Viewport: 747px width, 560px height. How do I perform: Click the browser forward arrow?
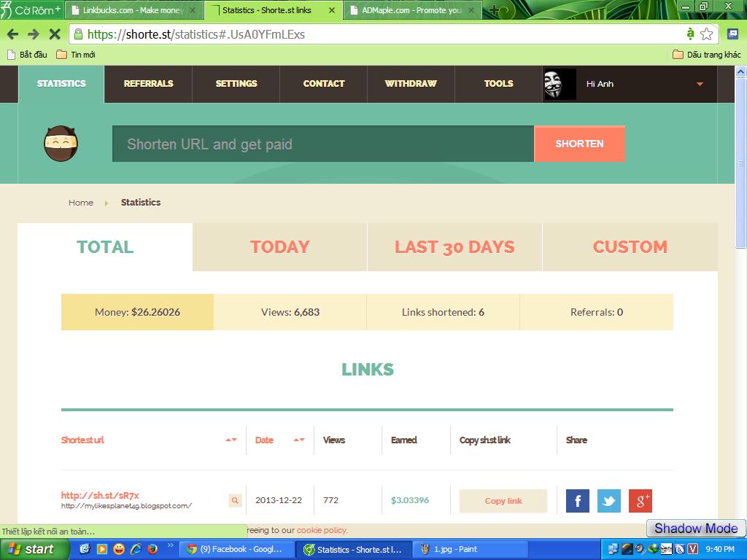[34, 34]
